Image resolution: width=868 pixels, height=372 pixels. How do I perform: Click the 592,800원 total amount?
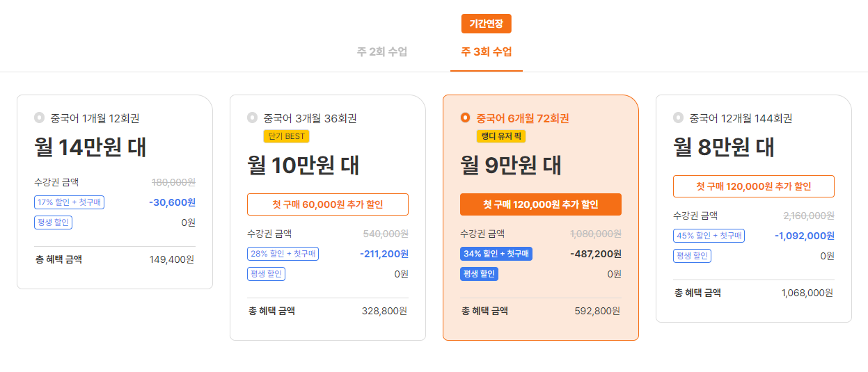click(x=597, y=311)
